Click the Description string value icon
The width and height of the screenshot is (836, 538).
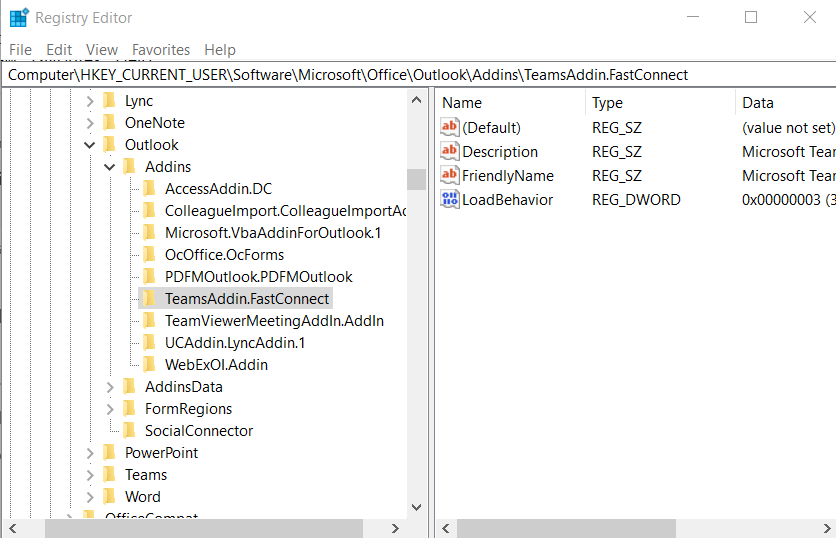coord(450,152)
